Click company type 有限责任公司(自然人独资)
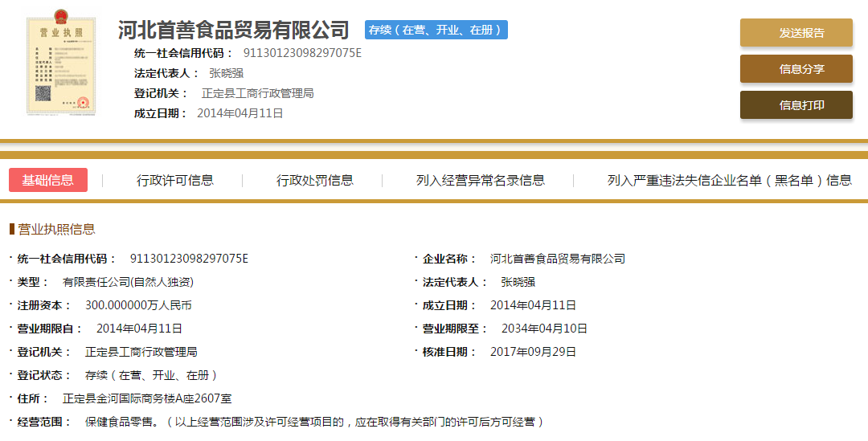The height and width of the screenshot is (441, 868). [128, 282]
